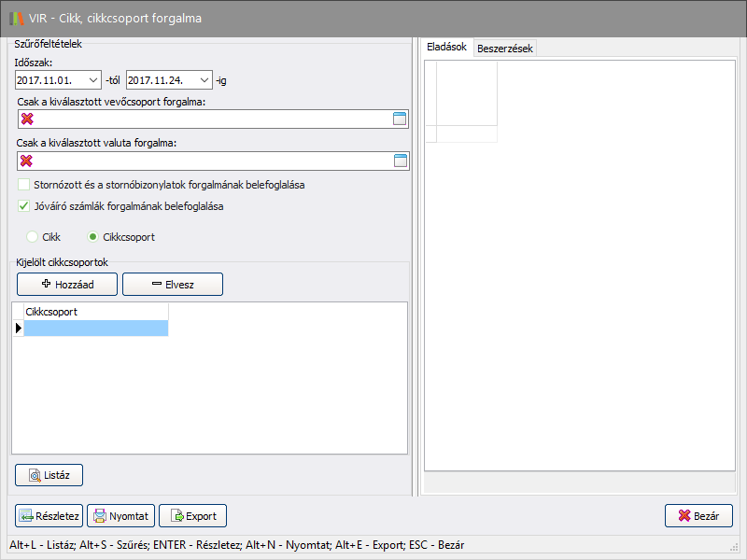The width and height of the screenshot is (747, 560).
Task: Close the window with Bezár button
Action: 698,516
